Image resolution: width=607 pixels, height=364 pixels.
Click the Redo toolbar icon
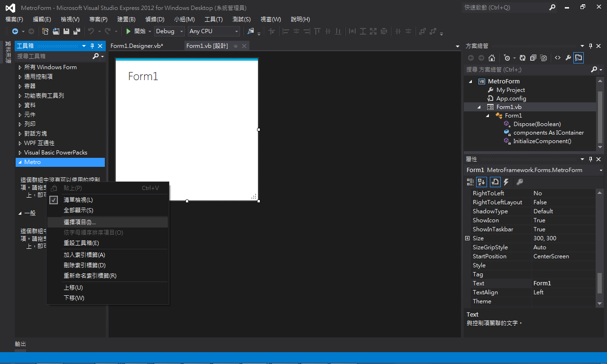(x=108, y=31)
